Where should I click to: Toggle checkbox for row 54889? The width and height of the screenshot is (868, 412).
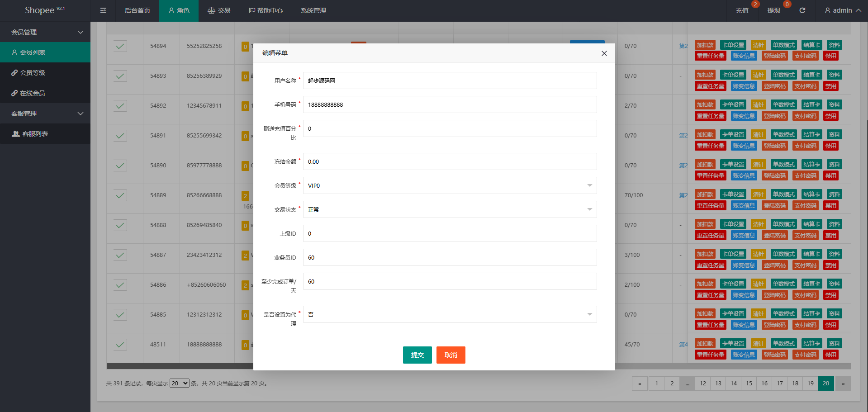[120, 195]
